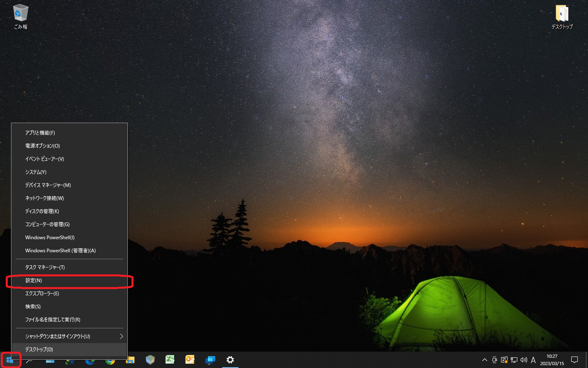This screenshot has height=368, width=588.
Task: Select 設定(N) in the context menu
Action: pyautogui.click(x=69, y=280)
